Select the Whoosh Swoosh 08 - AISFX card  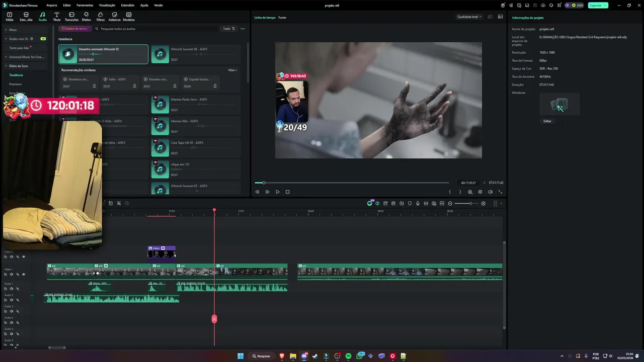195,54
